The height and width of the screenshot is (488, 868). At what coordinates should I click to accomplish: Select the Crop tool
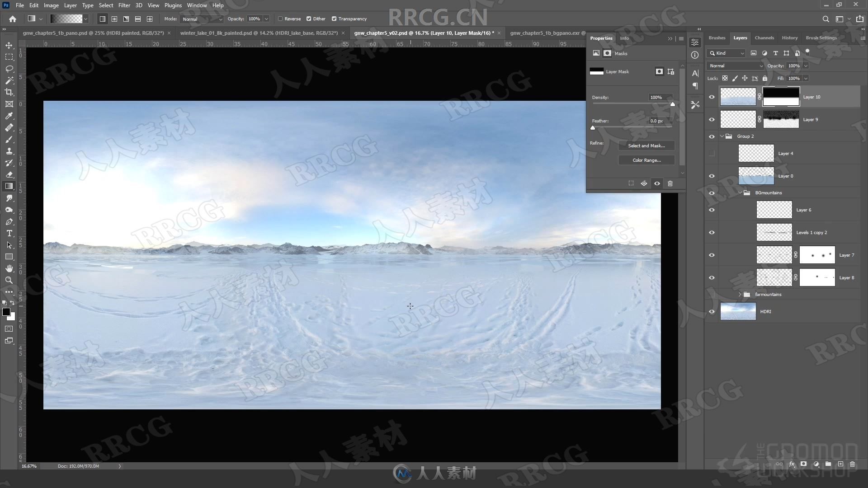click(x=9, y=92)
